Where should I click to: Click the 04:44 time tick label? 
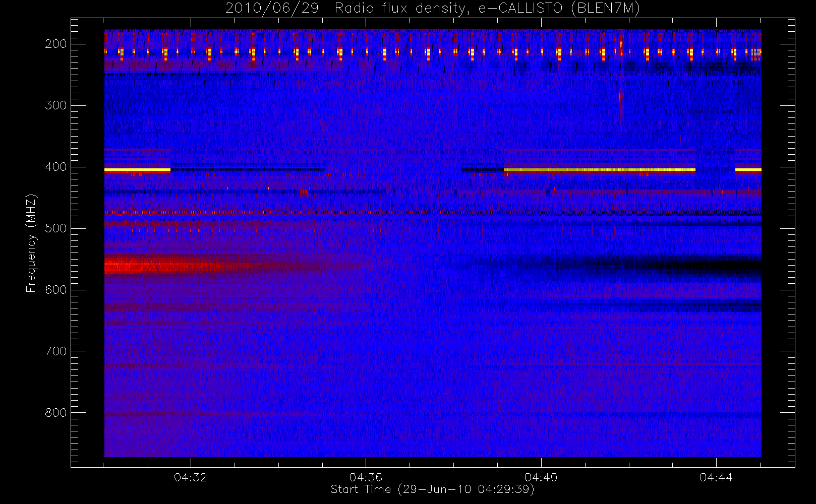tap(716, 477)
